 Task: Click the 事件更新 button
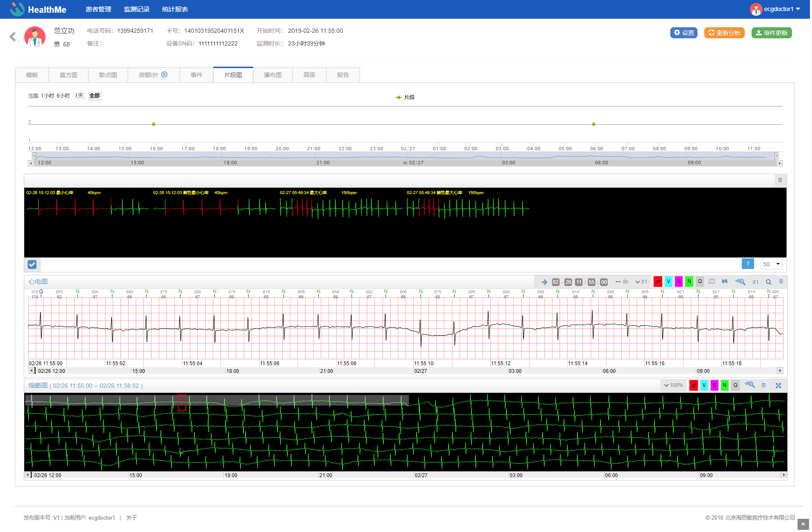pos(771,33)
